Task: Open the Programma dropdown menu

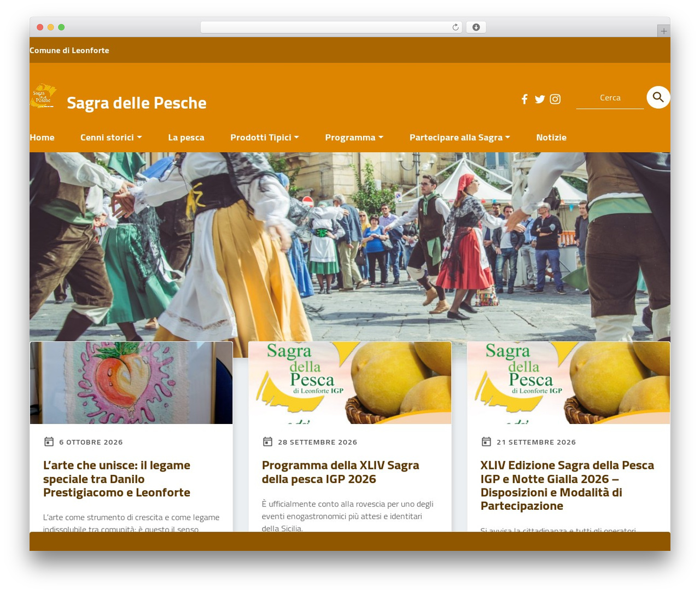Action: pos(354,137)
